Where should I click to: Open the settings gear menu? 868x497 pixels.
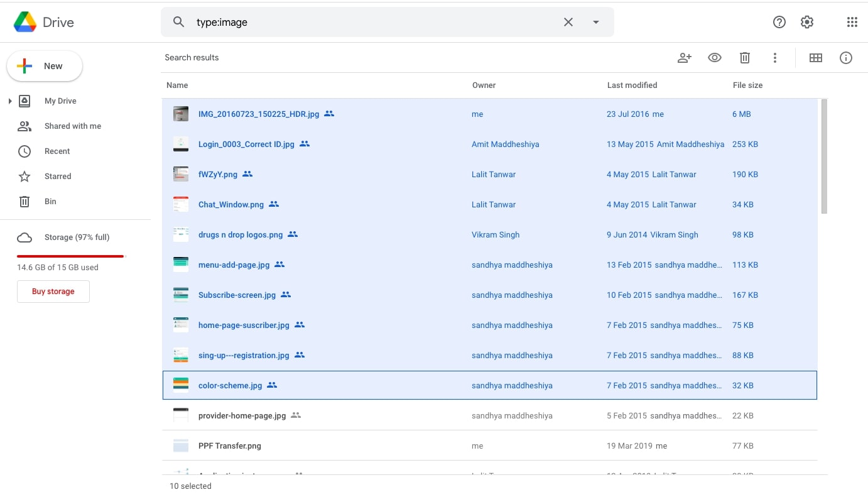click(x=806, y=22)
